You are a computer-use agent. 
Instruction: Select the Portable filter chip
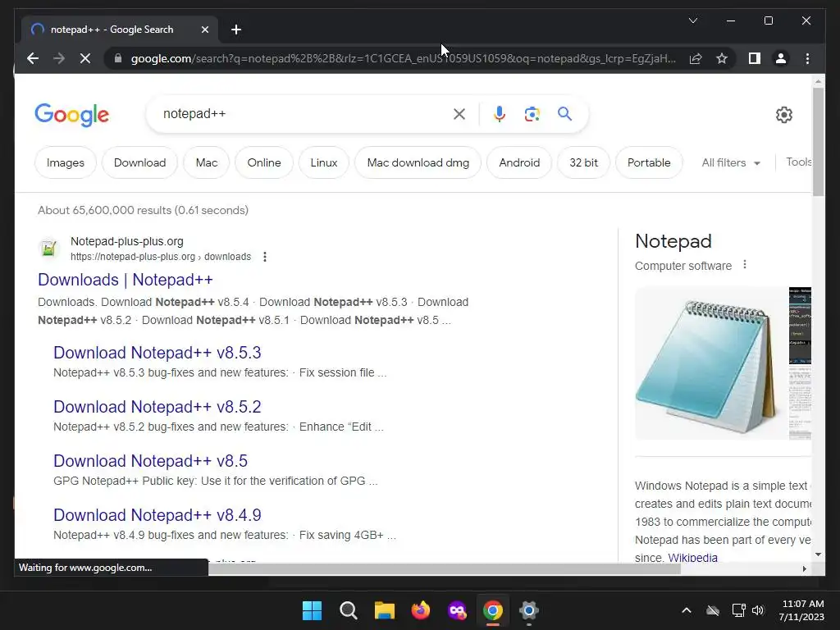pos(649,162)
